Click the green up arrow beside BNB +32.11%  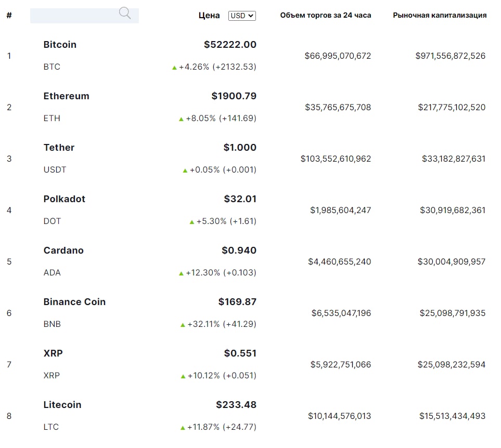[x=183, y=325]
